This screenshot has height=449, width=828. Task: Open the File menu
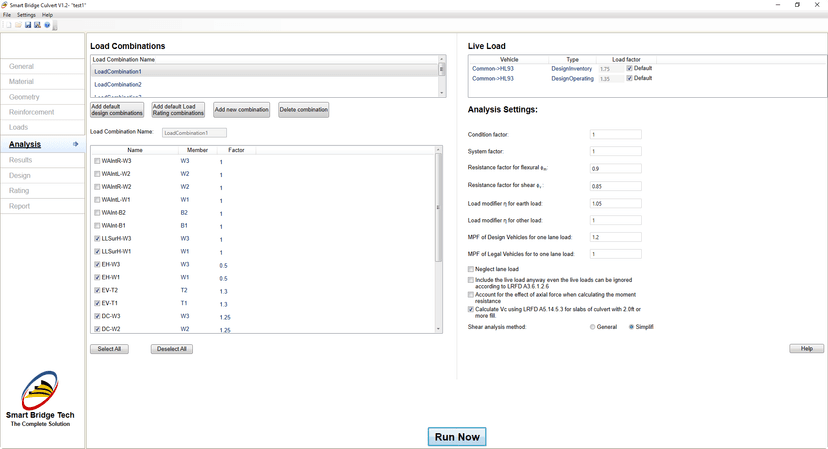(7, 15)
